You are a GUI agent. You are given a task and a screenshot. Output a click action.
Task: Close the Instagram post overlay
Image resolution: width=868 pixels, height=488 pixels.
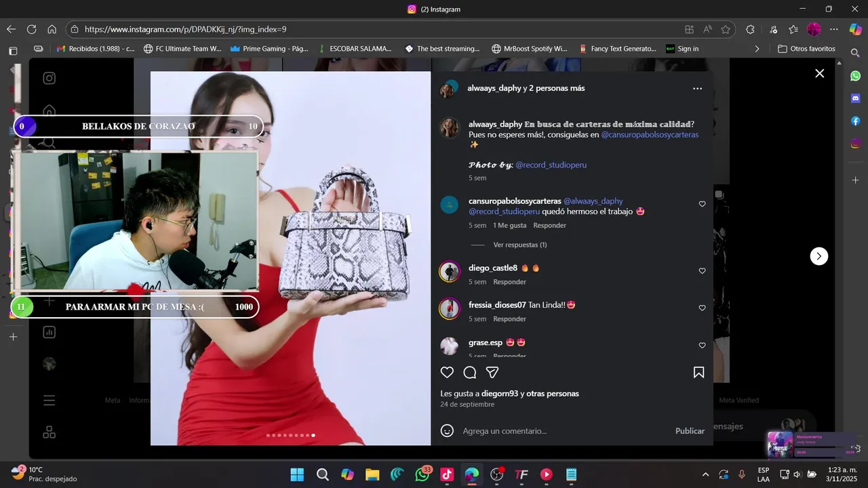click(x=819, y=73)
